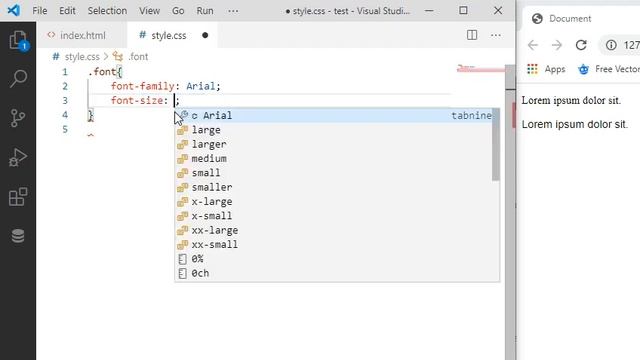This screenshot has width=640, height=360.
Task: Click browser Forward arrow
Action: tap(557, 45)
